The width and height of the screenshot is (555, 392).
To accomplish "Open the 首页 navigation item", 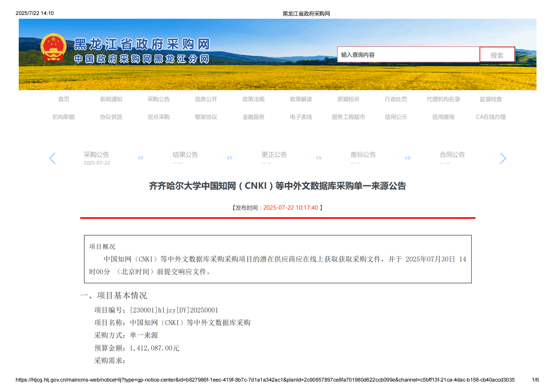I will (64, 99).
